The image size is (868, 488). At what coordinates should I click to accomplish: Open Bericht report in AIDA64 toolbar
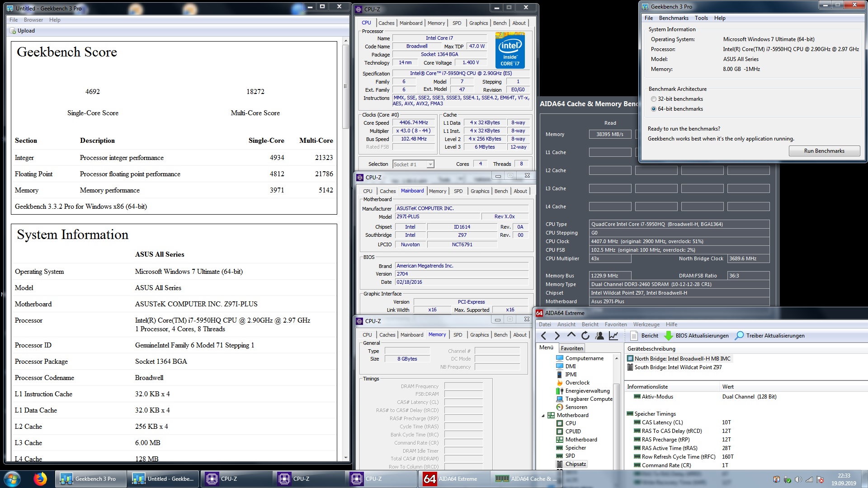point(644,336)
